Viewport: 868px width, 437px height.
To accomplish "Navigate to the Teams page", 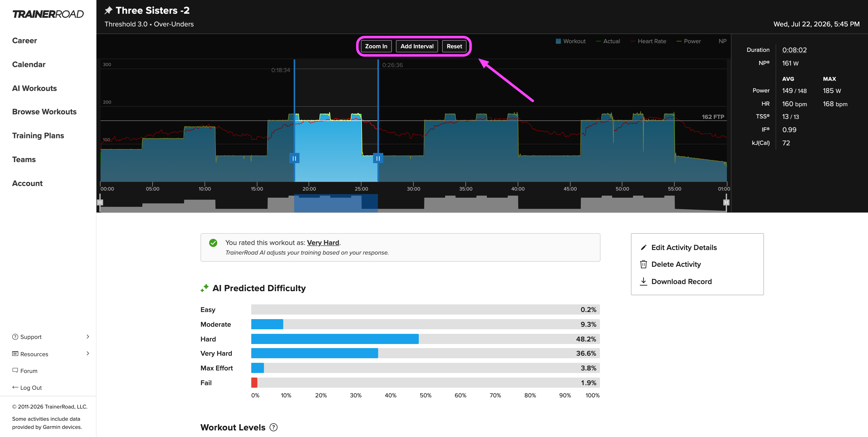I will click(x=24, y=160).
